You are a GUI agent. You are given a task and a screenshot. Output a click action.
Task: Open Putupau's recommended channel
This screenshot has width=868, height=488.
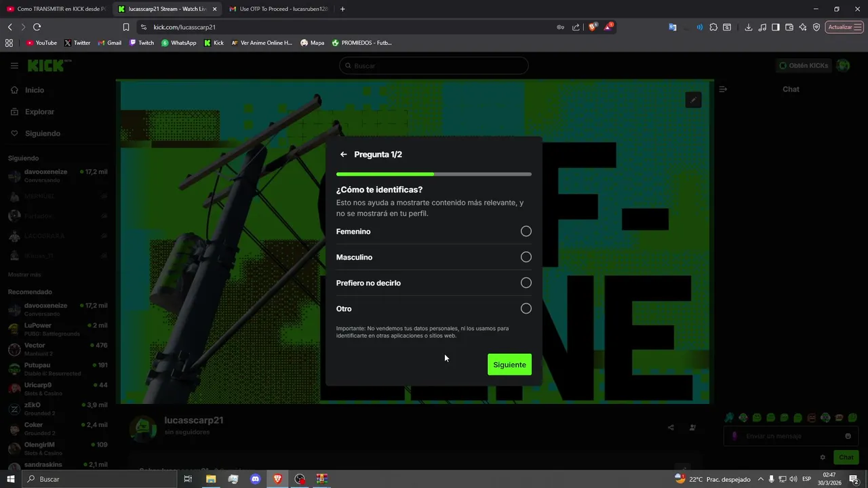click(x=57, y=369)
